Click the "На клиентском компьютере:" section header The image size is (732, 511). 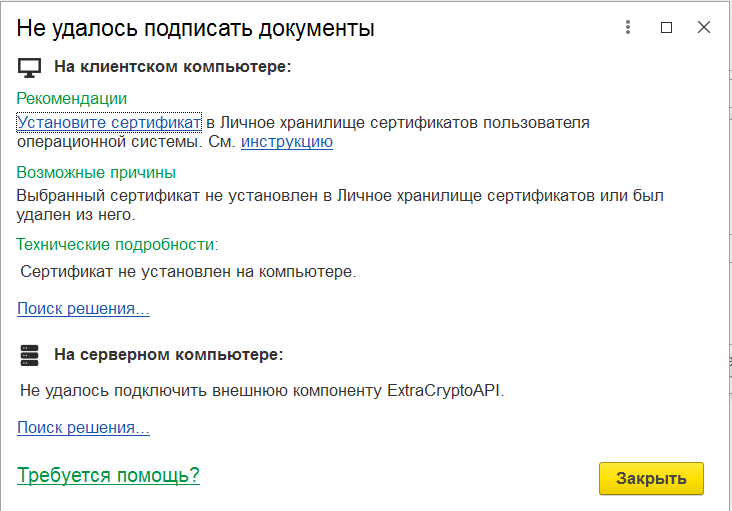tap(172, 67)
